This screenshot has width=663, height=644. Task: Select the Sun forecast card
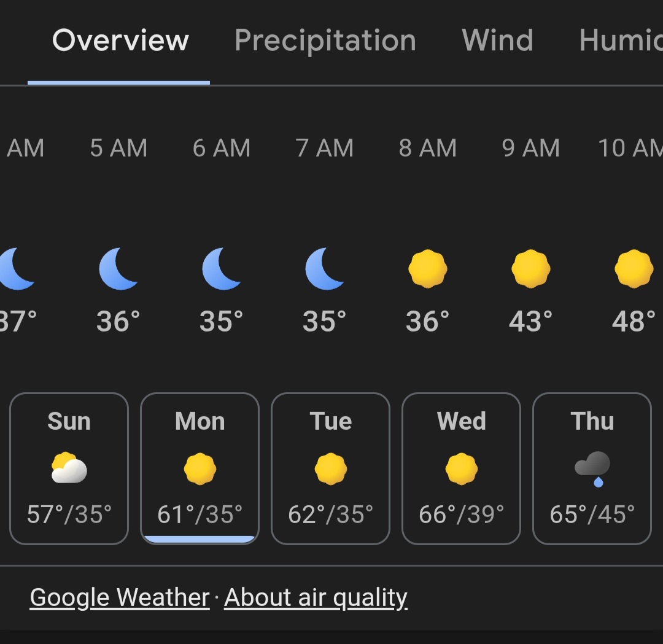(69, 468)
